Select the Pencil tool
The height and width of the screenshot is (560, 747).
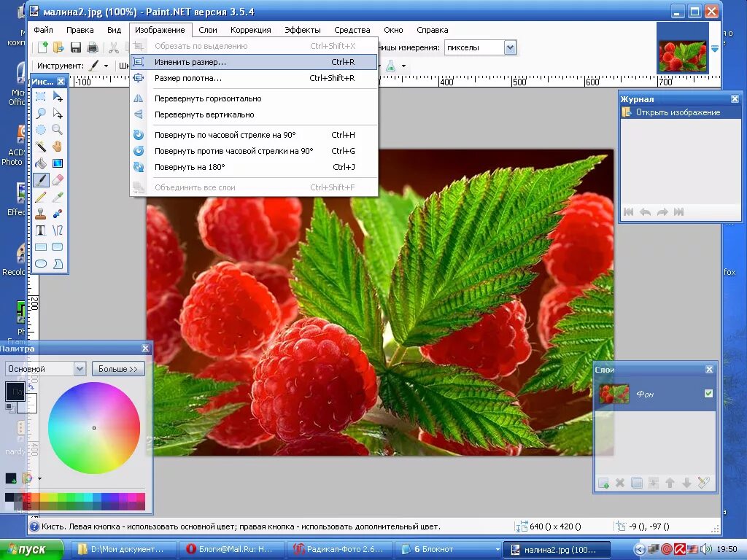(x=41, y=197)
